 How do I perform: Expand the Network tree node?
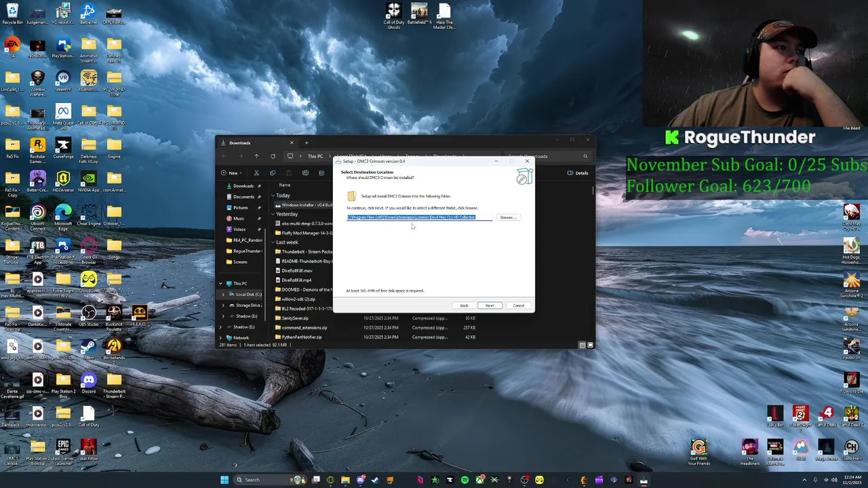(220, 338)
